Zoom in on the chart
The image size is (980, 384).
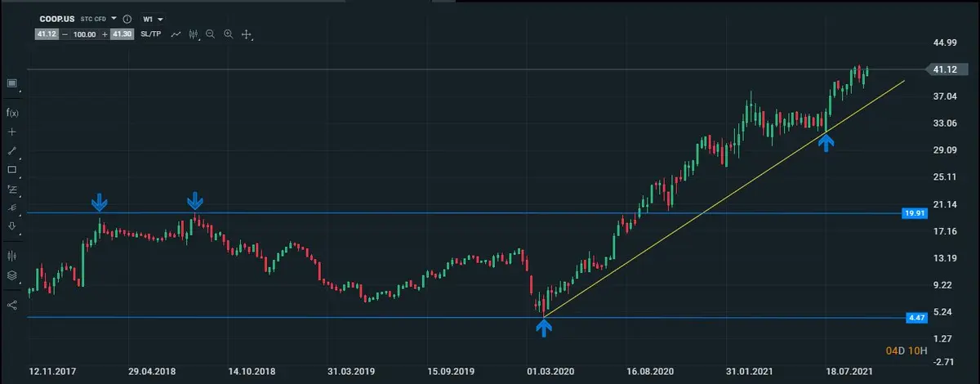(x=229, y=34)
